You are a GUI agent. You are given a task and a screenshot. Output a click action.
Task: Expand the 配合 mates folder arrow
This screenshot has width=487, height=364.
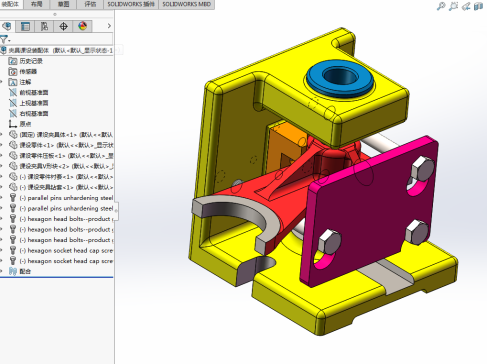tap(2, 271)
